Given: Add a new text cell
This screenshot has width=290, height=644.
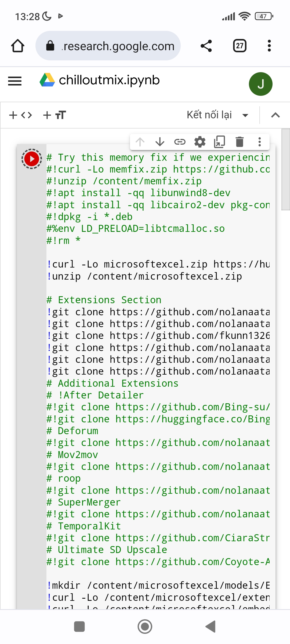Looking at the screenshot, I should pos(55,115).
